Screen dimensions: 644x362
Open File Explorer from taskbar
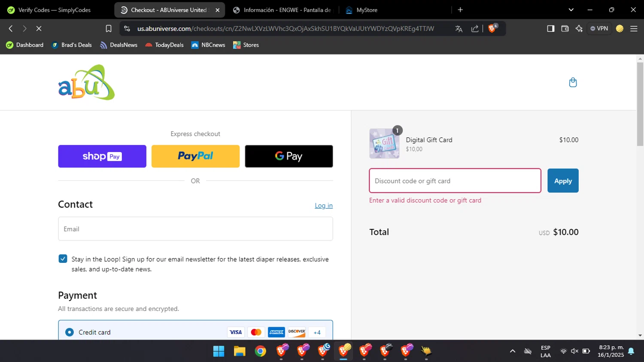coord(240,351)
